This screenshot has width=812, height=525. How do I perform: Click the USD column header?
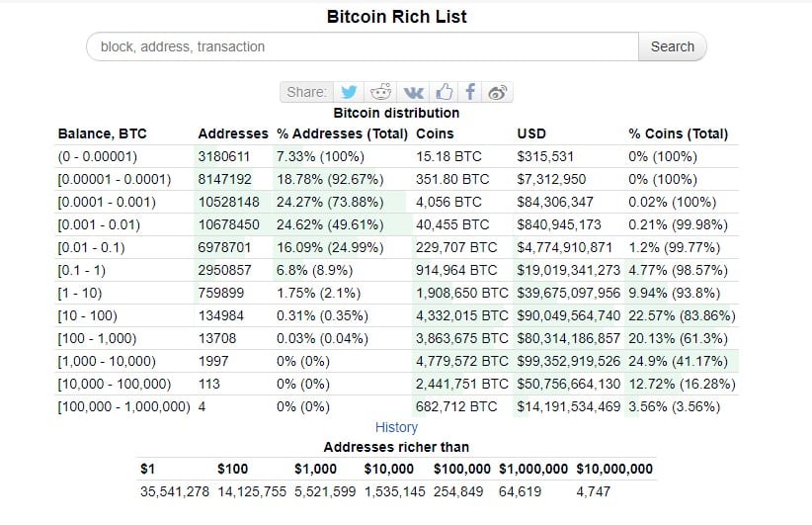[531, 133]
